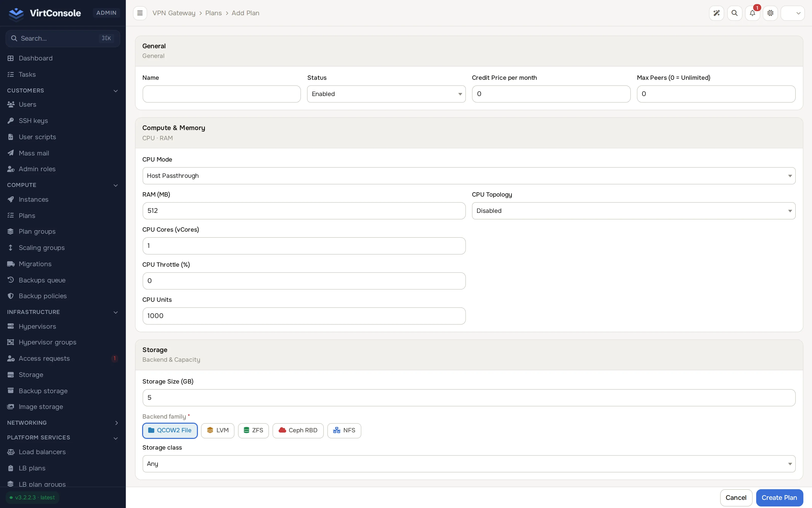Focus the RAM (MB) field
This screenshot has height=508, width=812.
click(304, 211)
